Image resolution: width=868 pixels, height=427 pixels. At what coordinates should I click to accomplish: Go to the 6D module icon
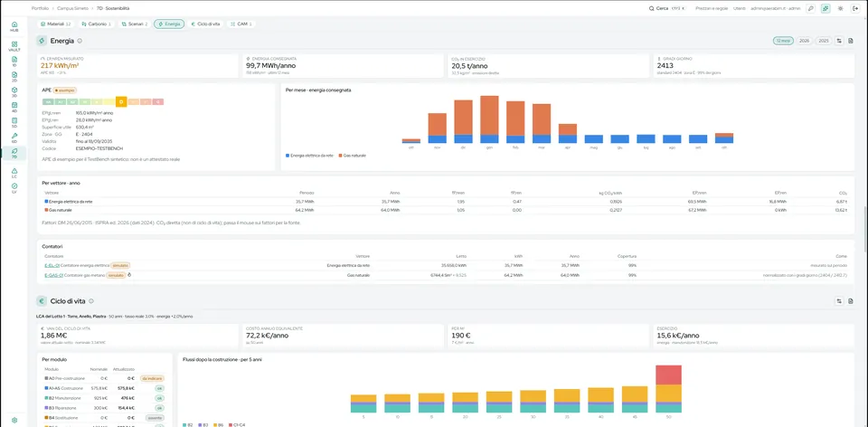click(x=14, y=138)
